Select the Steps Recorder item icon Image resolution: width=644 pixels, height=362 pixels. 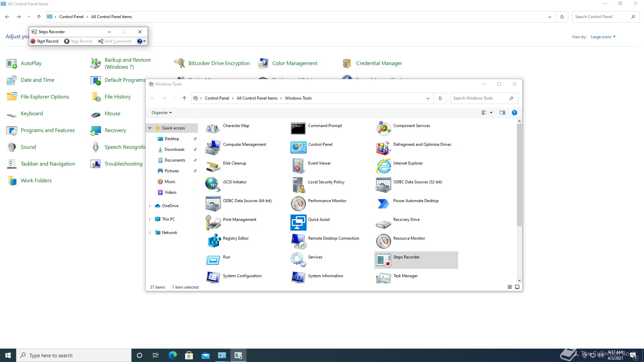[x=383, y=260]
